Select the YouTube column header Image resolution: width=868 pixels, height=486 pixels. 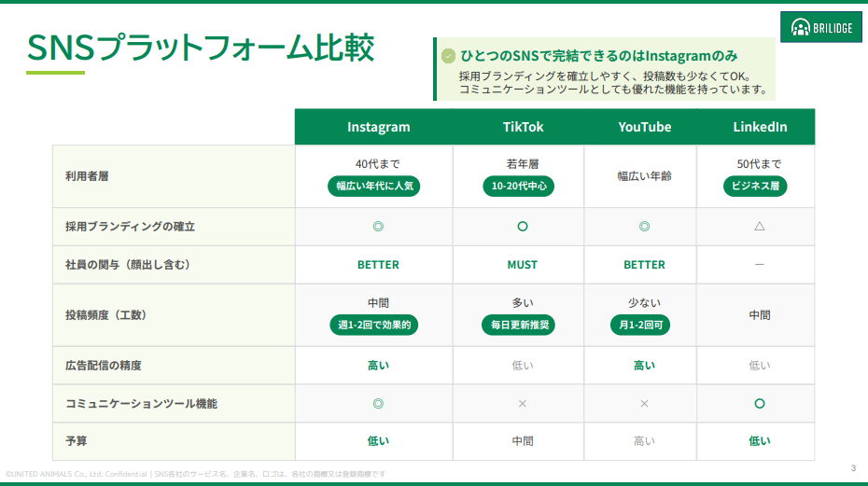coord(644,127)
